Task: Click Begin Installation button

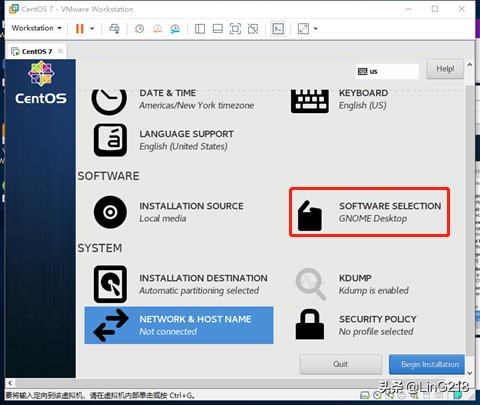Action: pyautogui.click(x=427, y=364)
